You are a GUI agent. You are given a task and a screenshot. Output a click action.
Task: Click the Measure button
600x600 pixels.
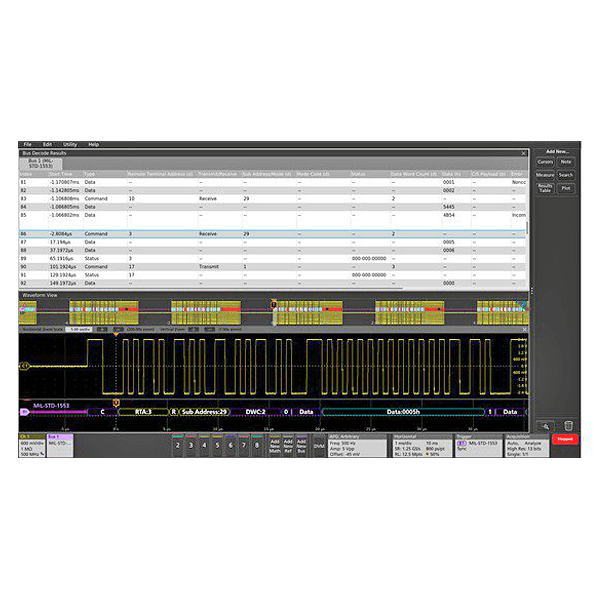tap(545, 175)
